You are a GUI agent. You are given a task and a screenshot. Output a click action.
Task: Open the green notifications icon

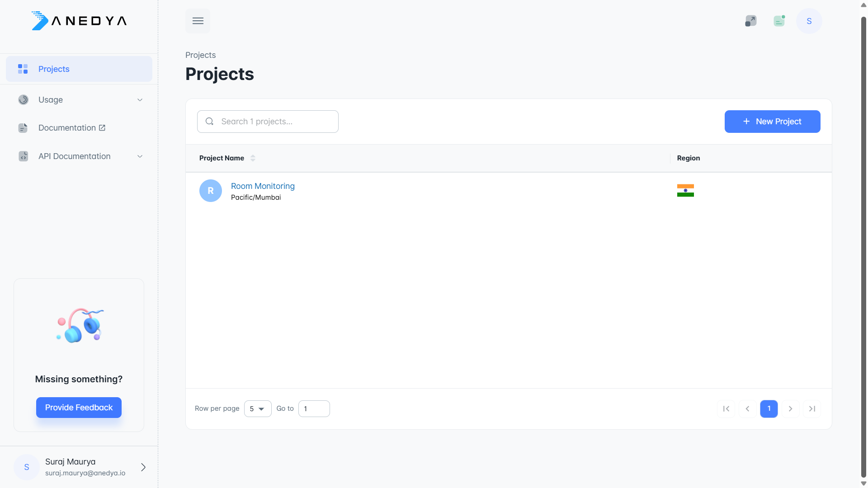[x=779, y=21]
